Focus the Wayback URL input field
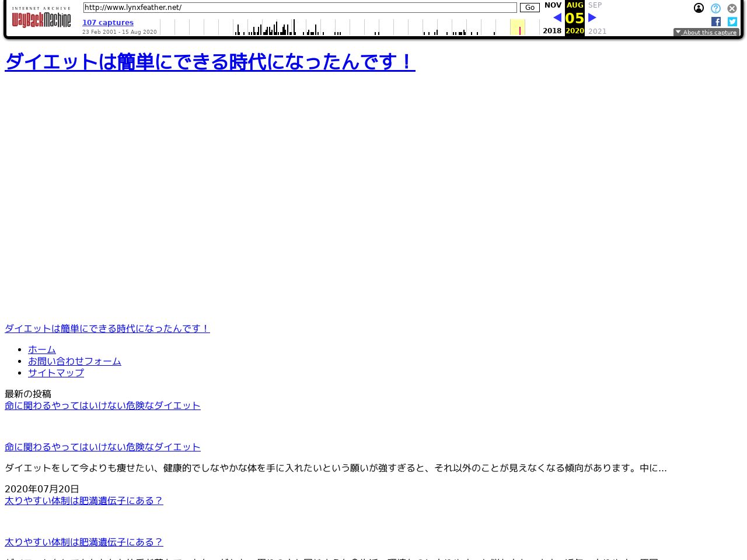Image resolution: width=747 pixels, height=560 pixels. pos(299,8)
